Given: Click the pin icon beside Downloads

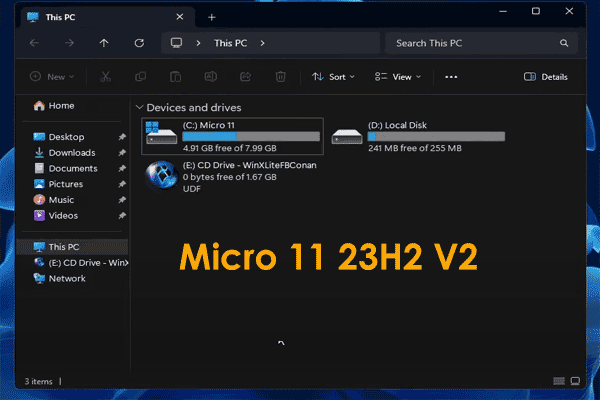Looking at the screenshot, I should click(122, 153).
